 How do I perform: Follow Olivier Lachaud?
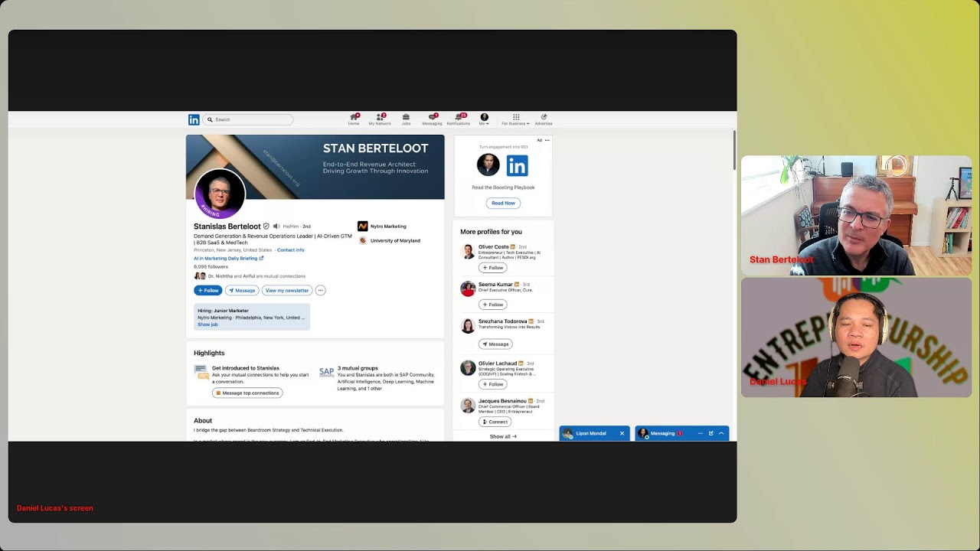pyautogui.click(x=492, y=384)
